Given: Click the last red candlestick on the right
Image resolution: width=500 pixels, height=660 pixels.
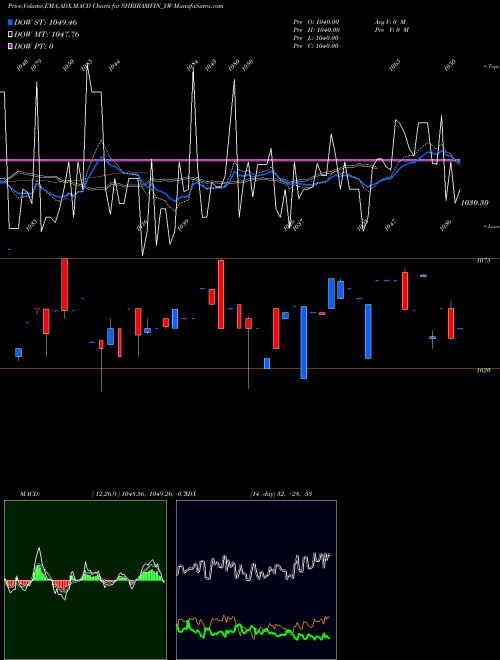Looking at the screenshot, I should (451, 323).
